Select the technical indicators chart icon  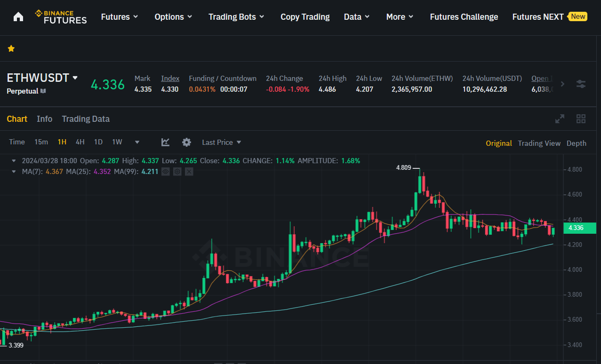tap(165, 142)
